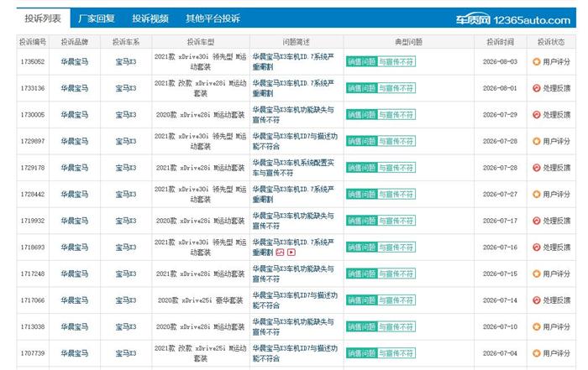Click the date 2026-08-03
Screen dimensions: 588x370
coord(500,62)
